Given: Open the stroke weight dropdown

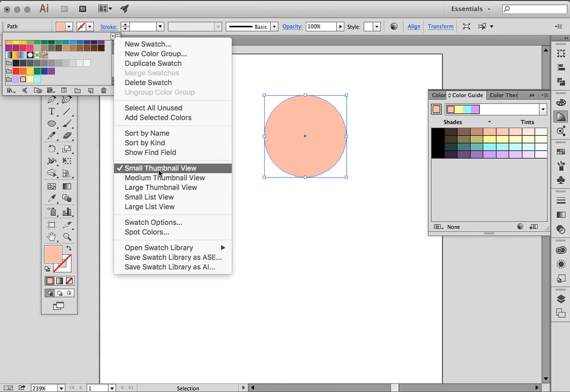Looking at the screenshot, I should point(160,27).
